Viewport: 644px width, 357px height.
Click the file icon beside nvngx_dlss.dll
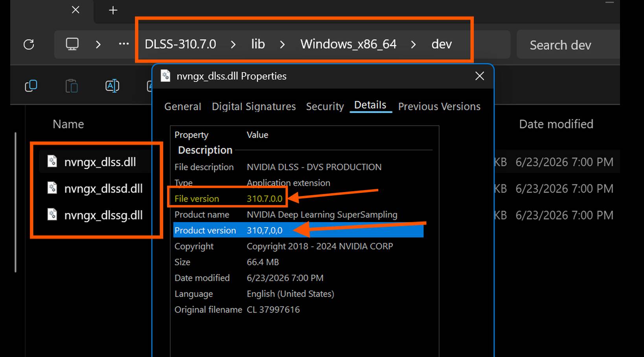52,161
